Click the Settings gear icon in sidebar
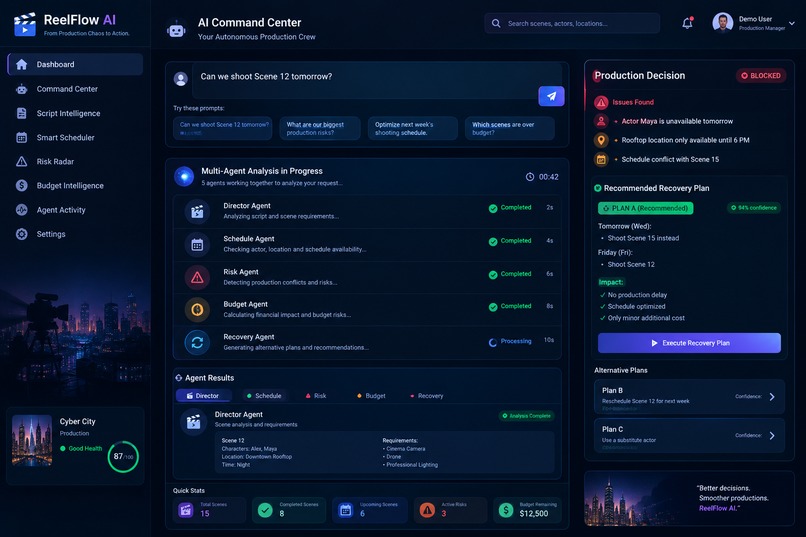Screen dimensions: 806x537 (22, 234)
